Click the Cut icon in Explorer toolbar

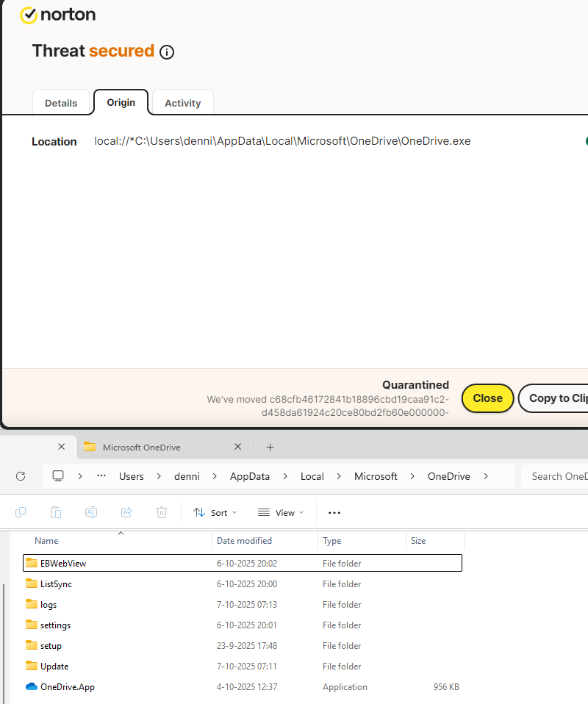coord(21,512)
